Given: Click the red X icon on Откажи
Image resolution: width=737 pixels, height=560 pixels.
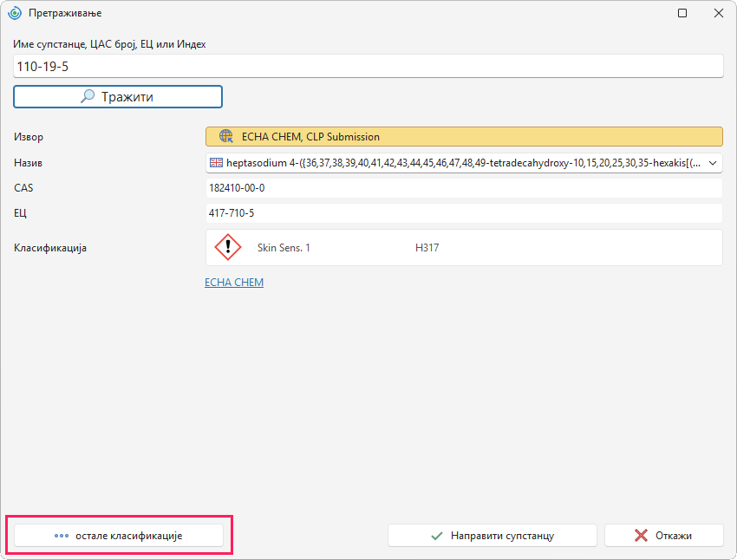Looking at the screenshot, I should pyautogui.click(x=641, y=535).
